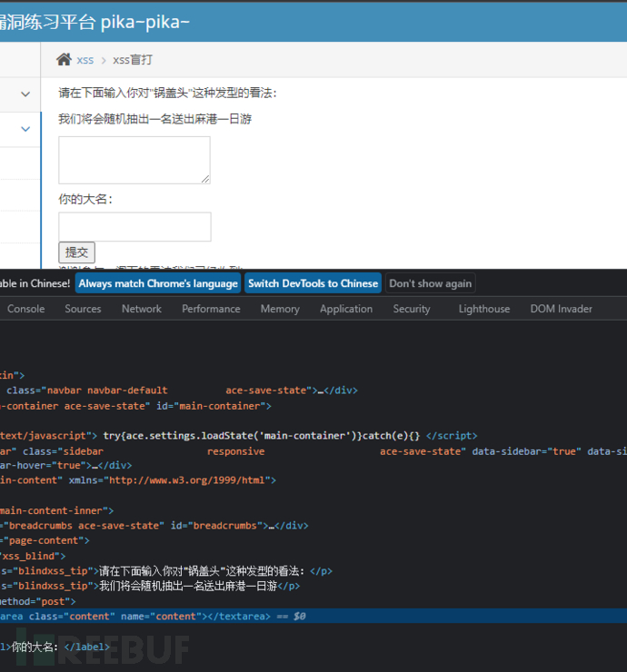This screenshot has width=627, height=672.
Task: Click the 我们将会随机抽出 text on page
Action: click(154, 119)
